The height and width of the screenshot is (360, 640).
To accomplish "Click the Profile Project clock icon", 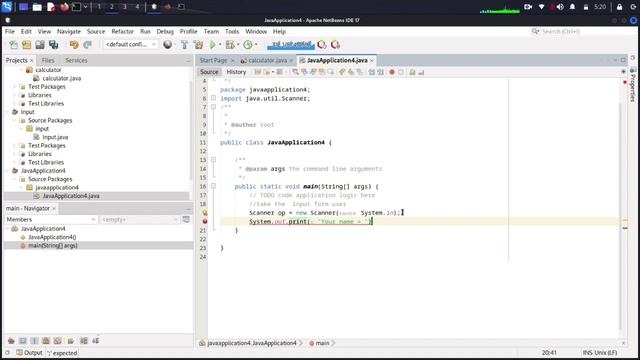I will 248,44.
